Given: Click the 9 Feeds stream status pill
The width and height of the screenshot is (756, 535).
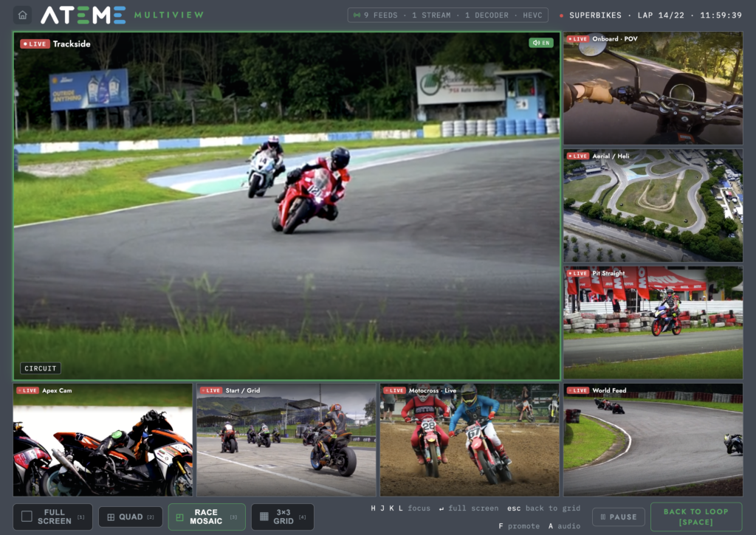Looking at the screenshot, I should point(448,15).
